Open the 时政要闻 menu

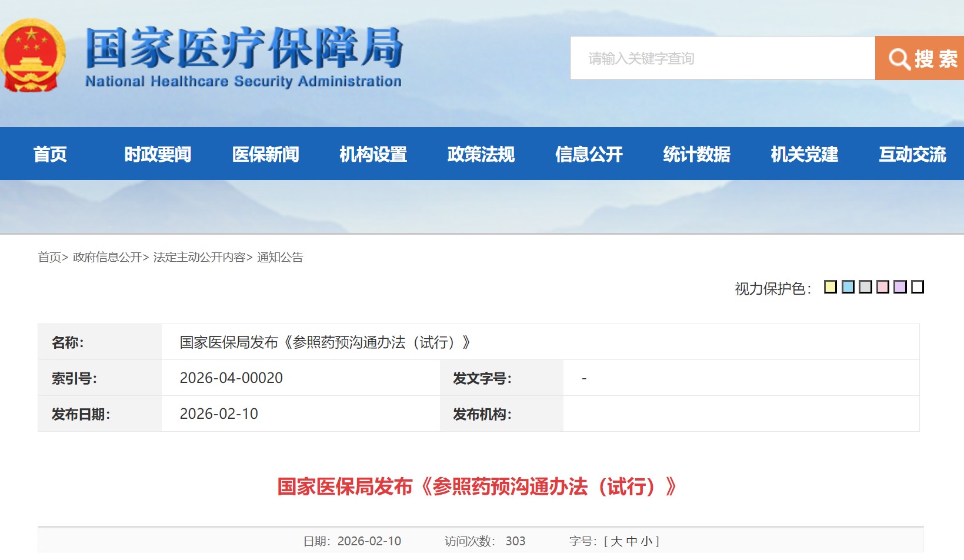coord(156,154)
